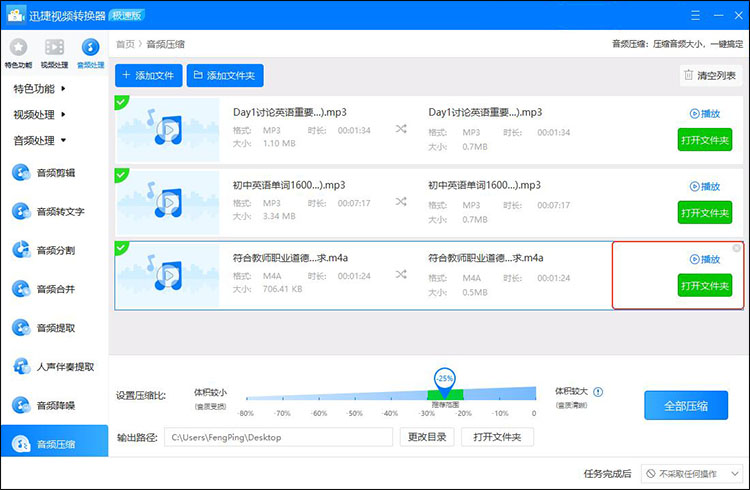
Task: Click the 全部压缩 button
Action: tap(685, 406)
